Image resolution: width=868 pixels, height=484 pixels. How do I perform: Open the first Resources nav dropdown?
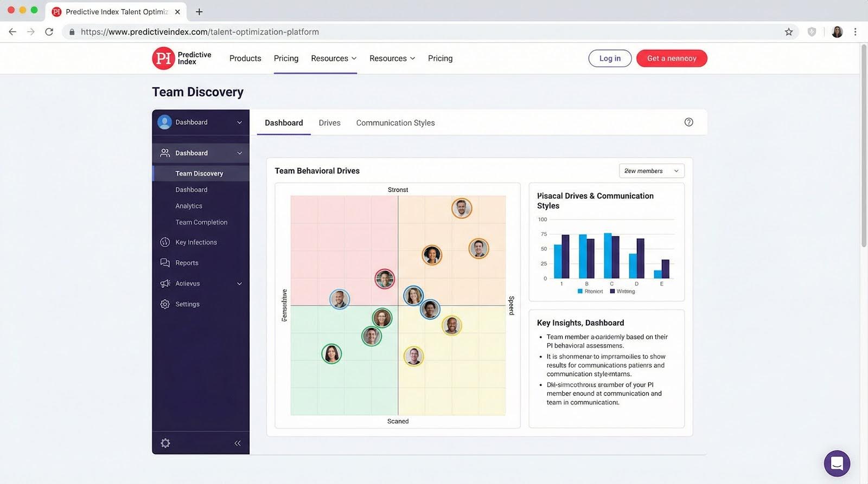pyautogui.click(x=333, y=59)
